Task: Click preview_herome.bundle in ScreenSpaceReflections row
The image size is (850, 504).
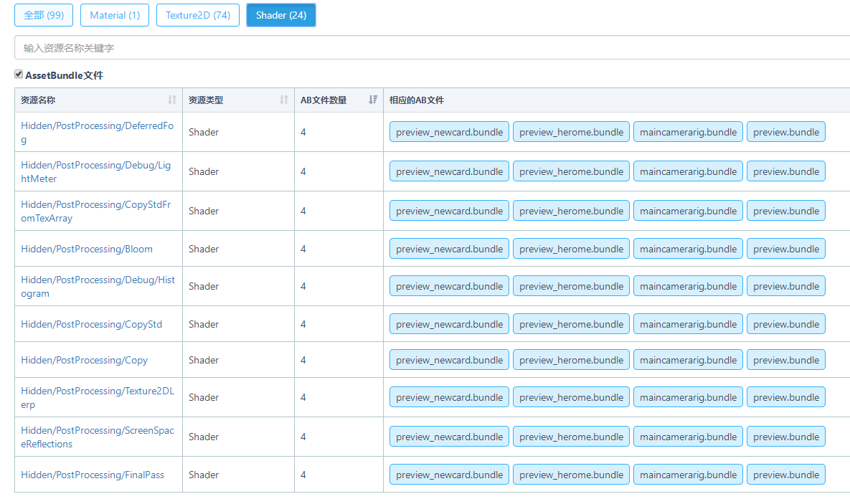Action: [572, 437]
